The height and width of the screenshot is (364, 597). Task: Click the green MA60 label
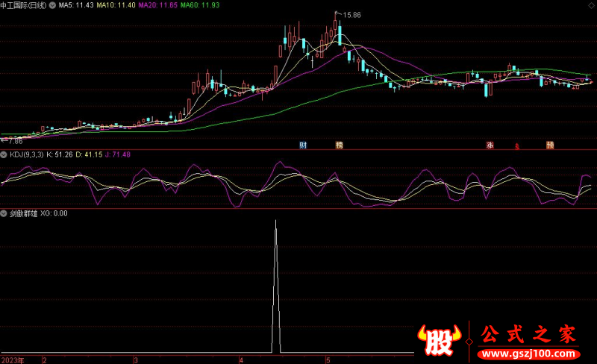(201, 5)
